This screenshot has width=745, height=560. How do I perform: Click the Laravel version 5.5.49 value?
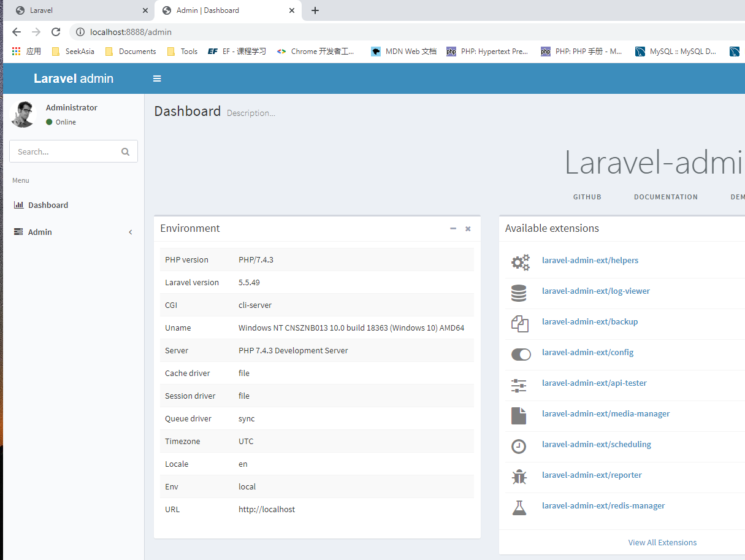click(250, 282)
